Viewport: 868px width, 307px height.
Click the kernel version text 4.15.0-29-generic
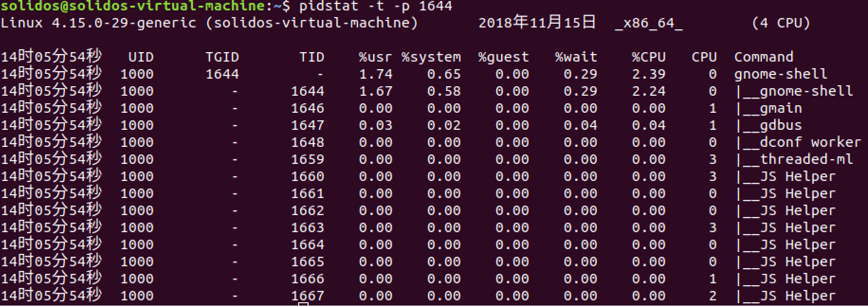[124, 23]
